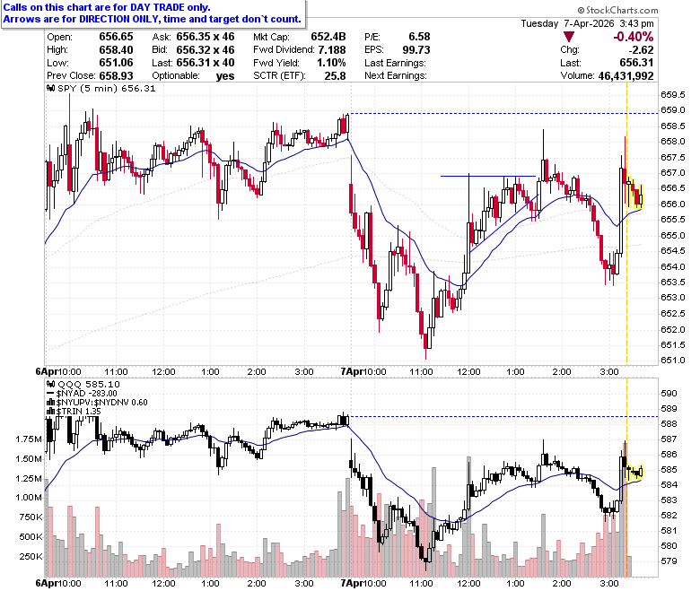Click the $TRIN bar legend icon
Viewport: 700px width, 591px height.
coord(51,412)
